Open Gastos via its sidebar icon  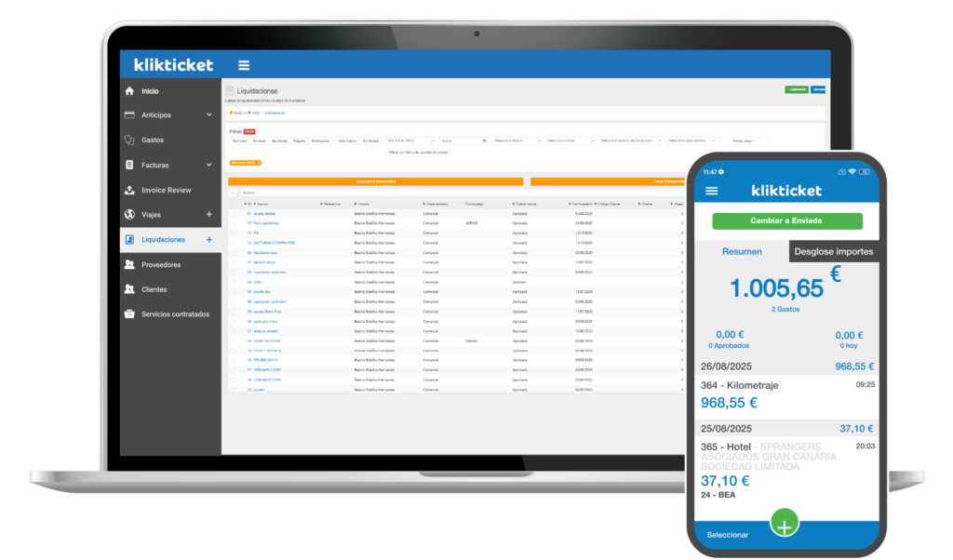129,140
